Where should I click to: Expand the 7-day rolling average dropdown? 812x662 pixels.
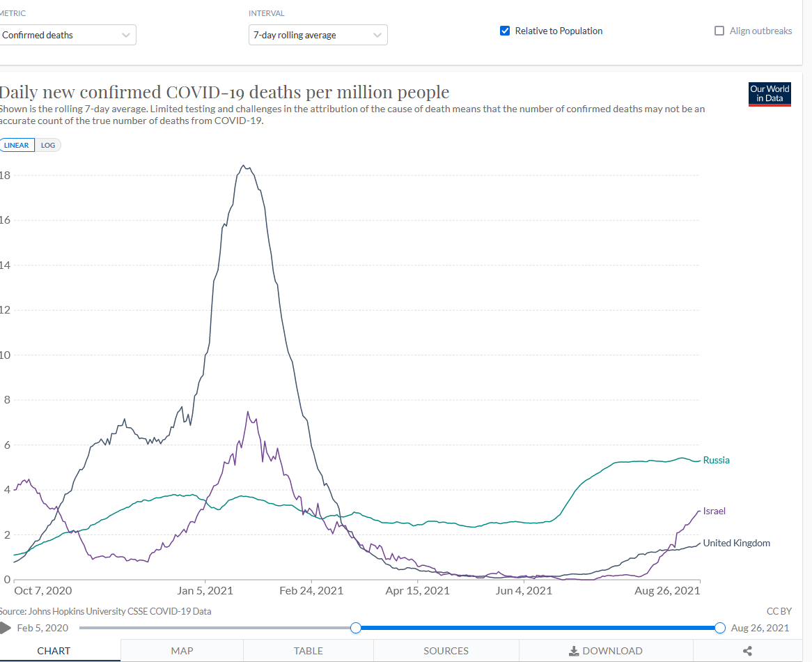[318, 35]
